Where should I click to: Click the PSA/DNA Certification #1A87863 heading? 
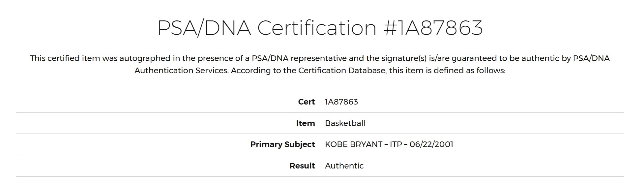(x=320, y=27)
